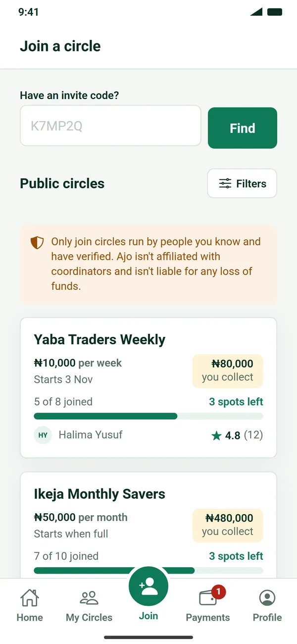Click the shield warning icon
The height and width of the screenshot is (644, 297).
pos(37,243)
